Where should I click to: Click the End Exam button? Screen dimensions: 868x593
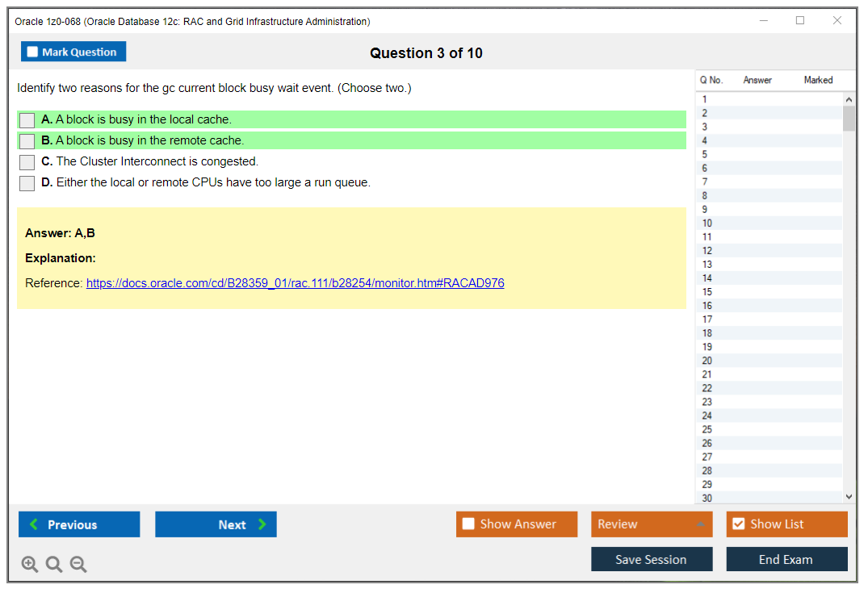(x=786, y=558)
